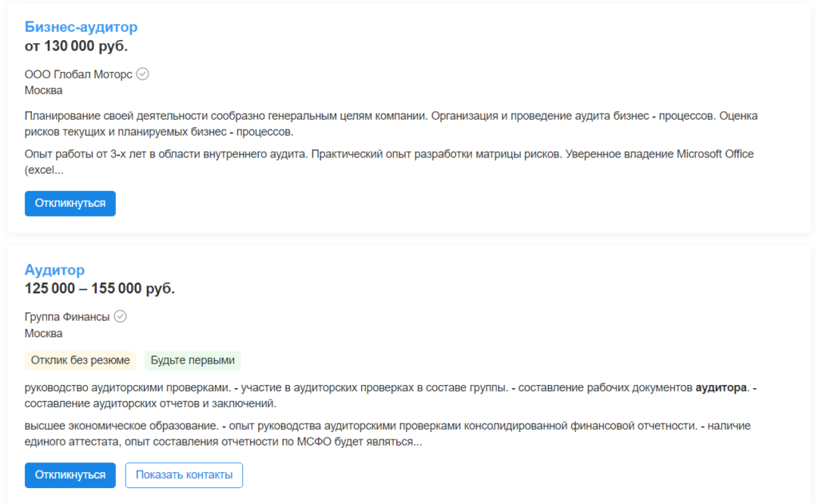
Task: Click the verified checkmark beside Группа Финансы
Action: 121,316
